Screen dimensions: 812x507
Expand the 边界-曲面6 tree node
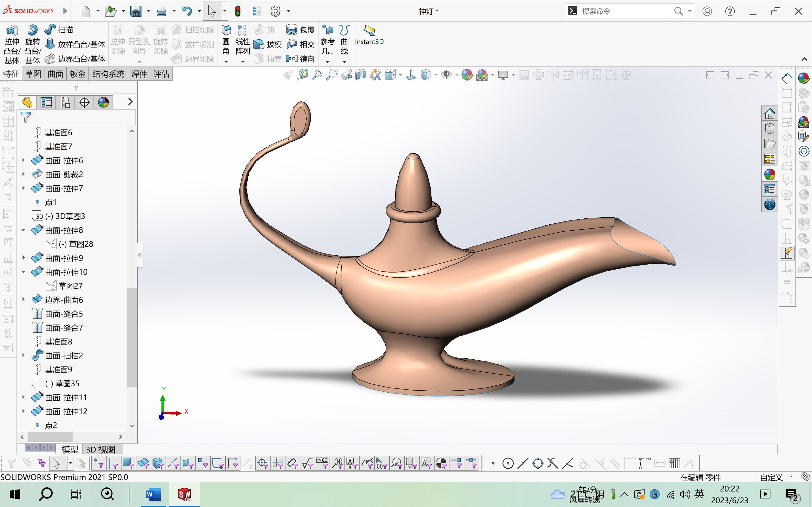point(23,299)
